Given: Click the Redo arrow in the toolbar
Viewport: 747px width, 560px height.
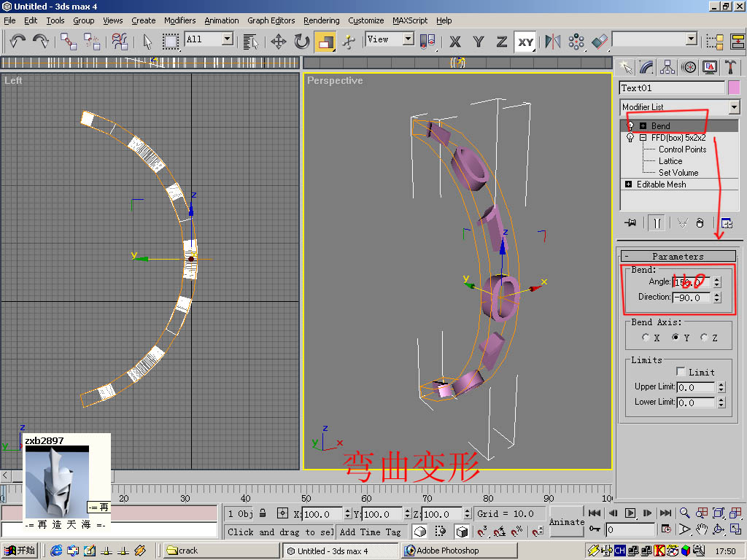Looking at the screenshot, I should (41, 42).
